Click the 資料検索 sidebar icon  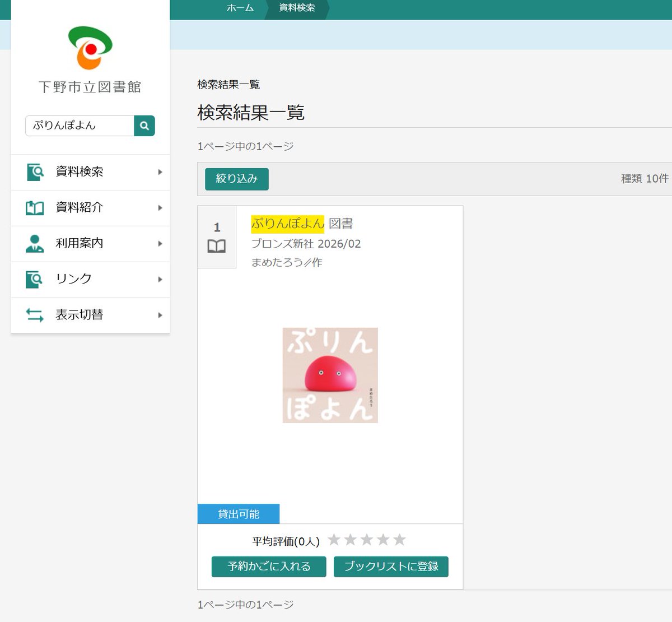pyautogui.click(x=35, y=171)
